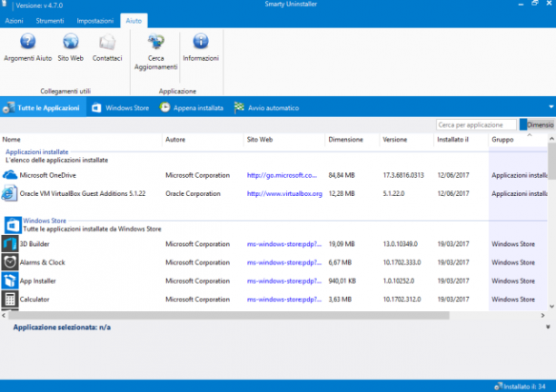Switch to the Azioni ribbon tab
This screenshot has height=392, width=556.
tap(14, 21)
